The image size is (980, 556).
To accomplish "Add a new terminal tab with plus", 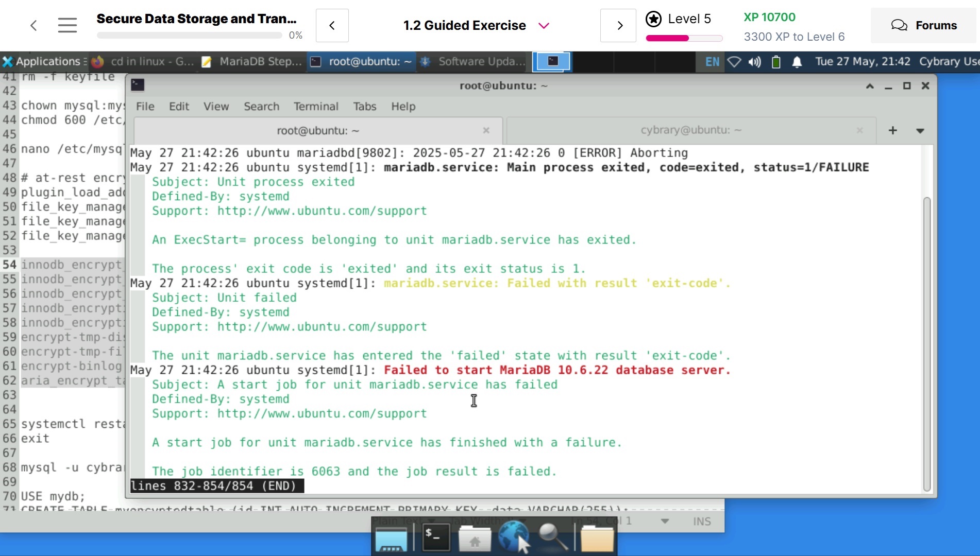I will coord(893,130).
